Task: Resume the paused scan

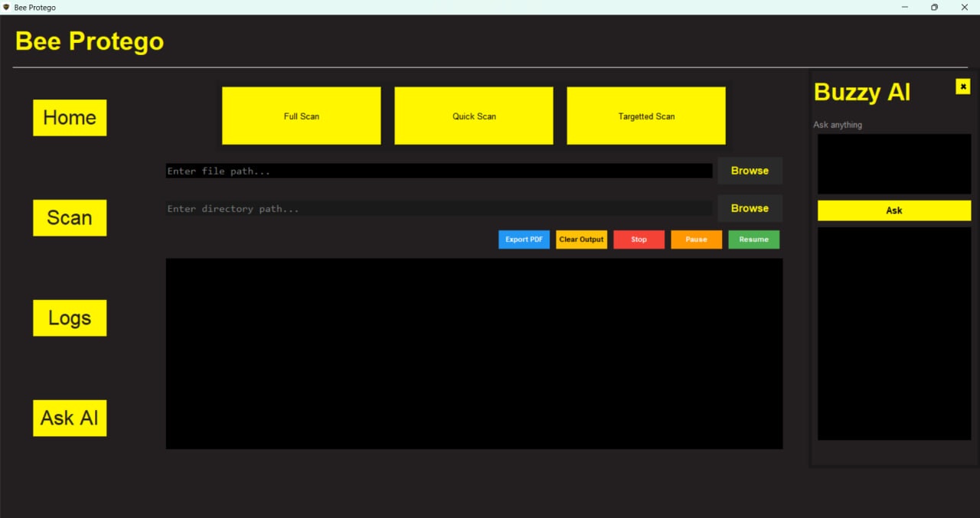Action: (x=753, y=239)
